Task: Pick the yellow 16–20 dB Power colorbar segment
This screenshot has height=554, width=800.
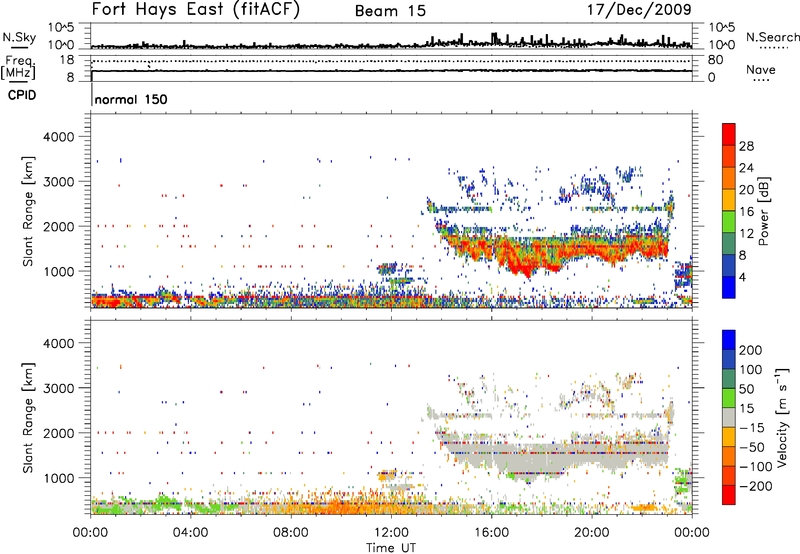Action: tap(729, 200)
